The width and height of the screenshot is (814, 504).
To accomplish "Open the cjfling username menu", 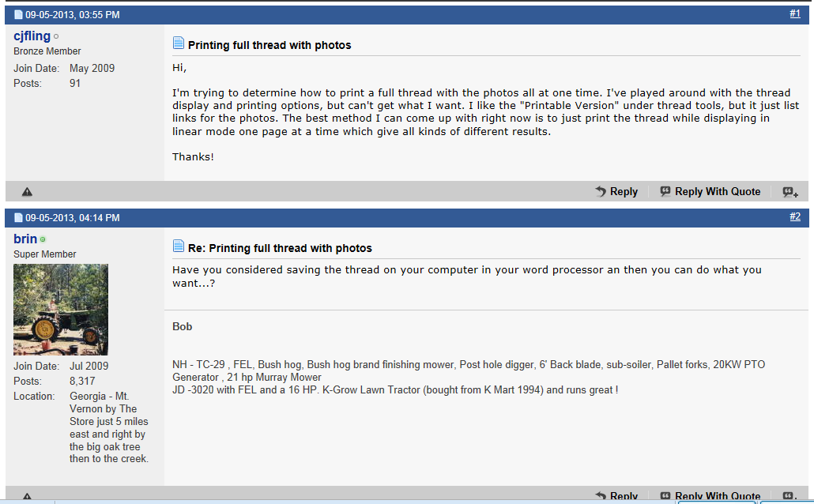I will tap(32, 36).
